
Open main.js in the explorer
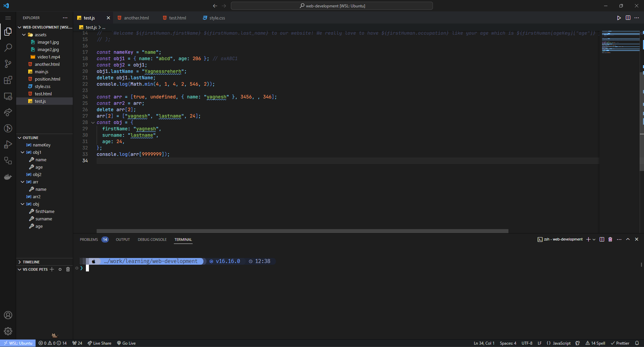point(44,72)
